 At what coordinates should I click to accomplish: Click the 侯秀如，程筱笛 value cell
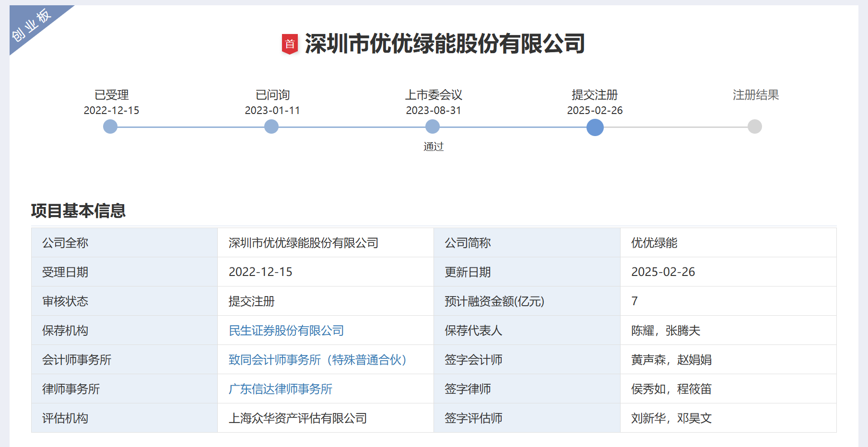[x=728, y=389]
